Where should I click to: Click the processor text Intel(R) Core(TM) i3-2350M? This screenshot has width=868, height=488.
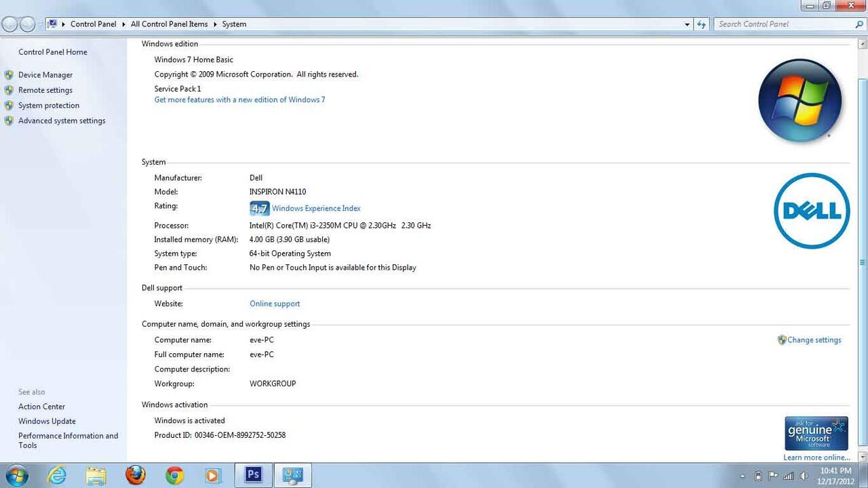pyautogui.click(x=340, y=226)
